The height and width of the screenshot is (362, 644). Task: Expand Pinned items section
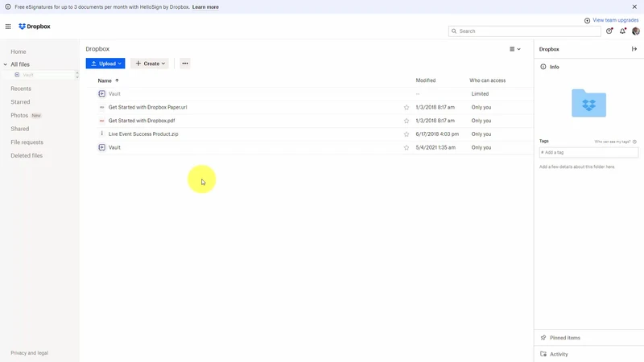pyautogui.click(x=589, y=338)
